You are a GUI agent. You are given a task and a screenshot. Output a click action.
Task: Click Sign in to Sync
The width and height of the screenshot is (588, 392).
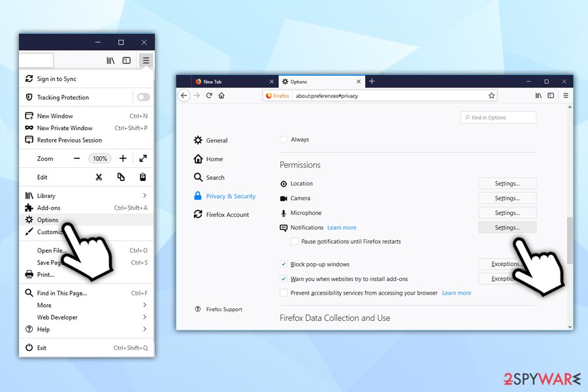click(86, 79)
